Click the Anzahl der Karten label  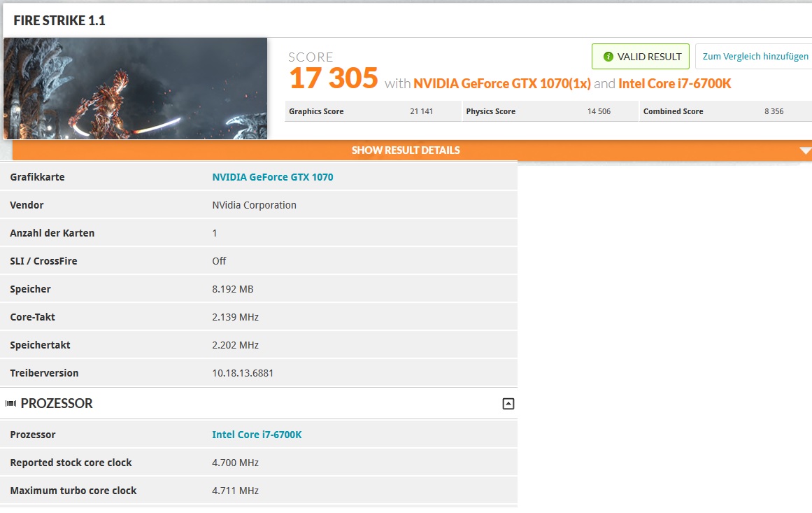pyautogui.click(x=52, y=233)
